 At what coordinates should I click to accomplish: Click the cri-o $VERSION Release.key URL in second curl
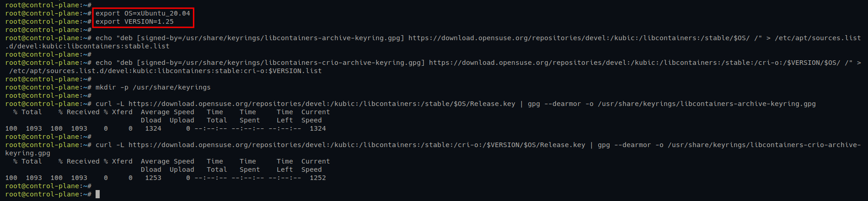click(x=357, y=145)
